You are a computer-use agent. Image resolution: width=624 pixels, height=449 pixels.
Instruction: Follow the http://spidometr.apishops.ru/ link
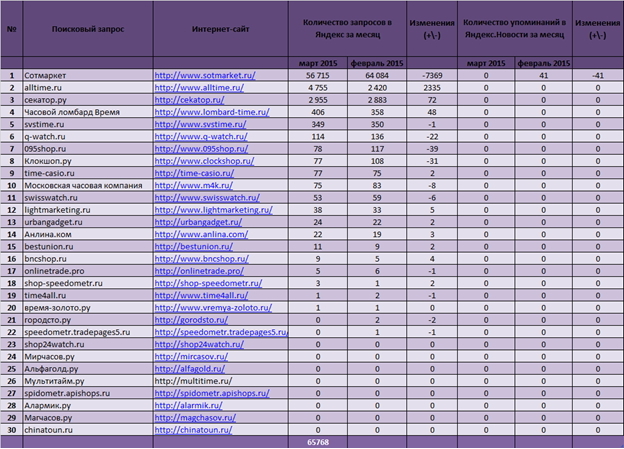click(212, 393)
